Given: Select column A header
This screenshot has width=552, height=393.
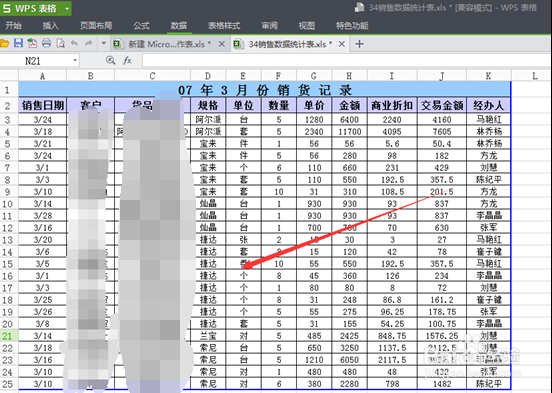Looking at the screenshot, I should tap(42, 76).
